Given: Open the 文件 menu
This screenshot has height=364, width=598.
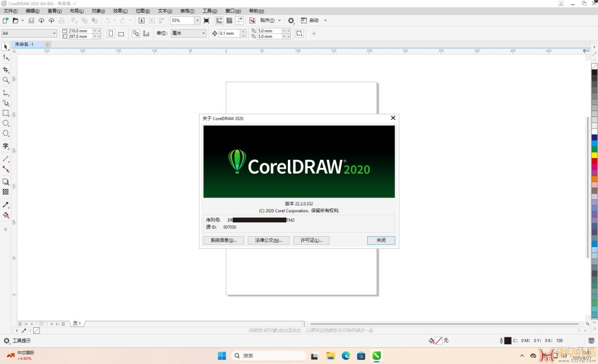Looking at the screenshot, I should coord(11,11).
